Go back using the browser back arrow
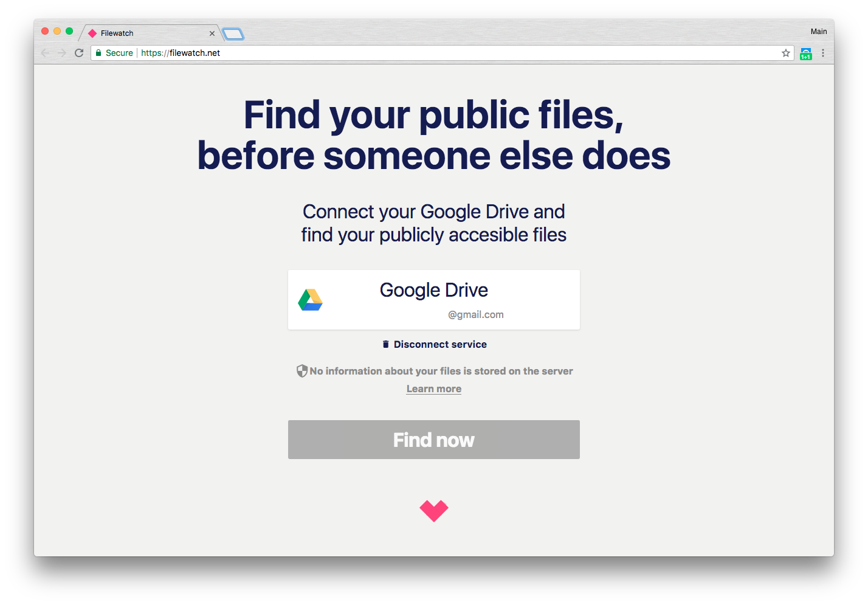The height and width of the screenshot is (605, 868). [x=46, y=53]
